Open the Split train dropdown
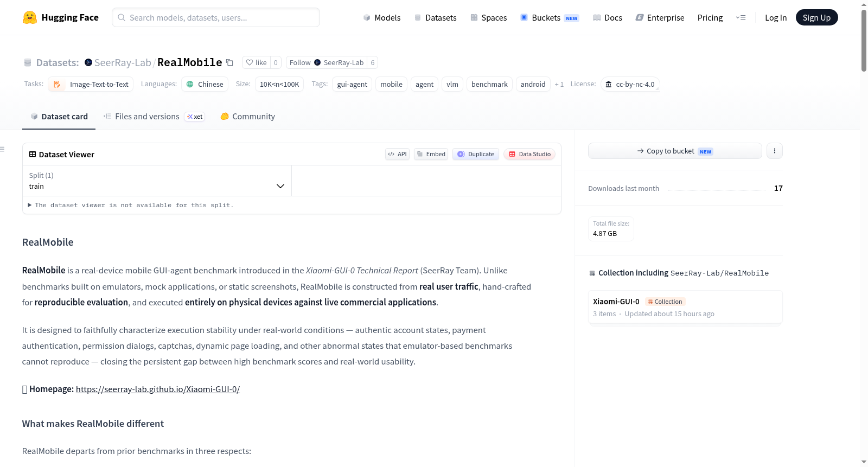This screenshot has width=868, height=467. coord(157,181)
